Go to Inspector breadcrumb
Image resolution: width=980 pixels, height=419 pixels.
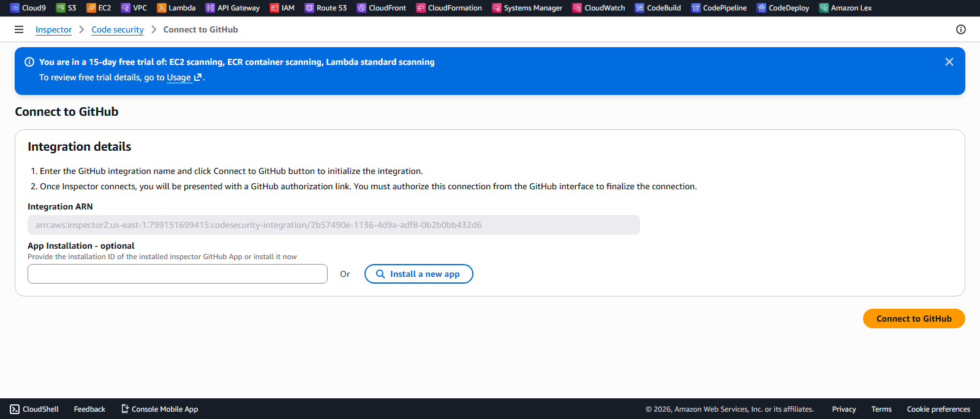[53, 29]
